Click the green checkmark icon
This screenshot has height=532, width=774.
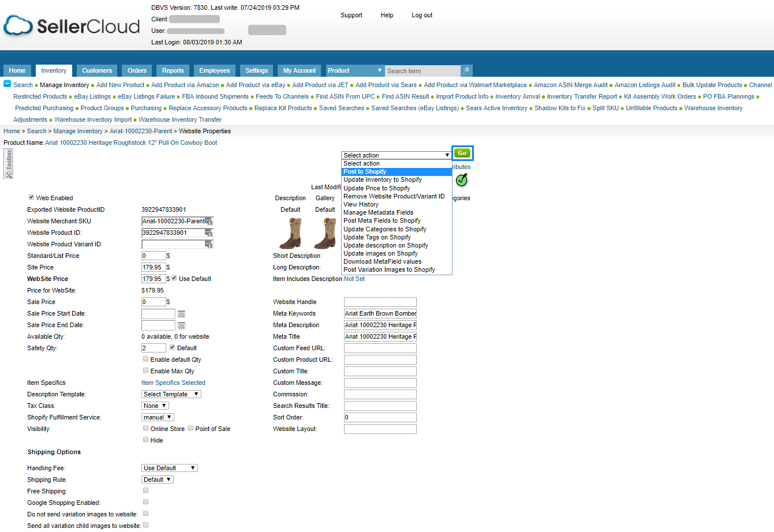point(461,180)
